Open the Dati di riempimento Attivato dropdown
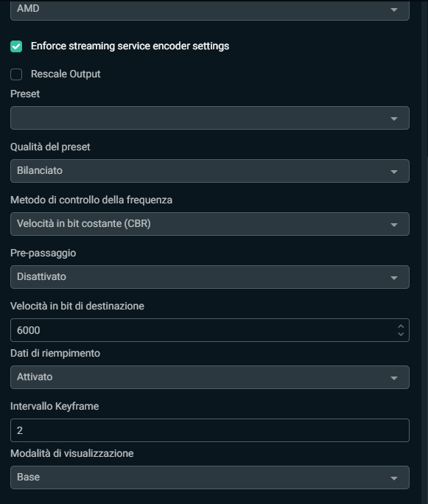 (x=210, y=377)
